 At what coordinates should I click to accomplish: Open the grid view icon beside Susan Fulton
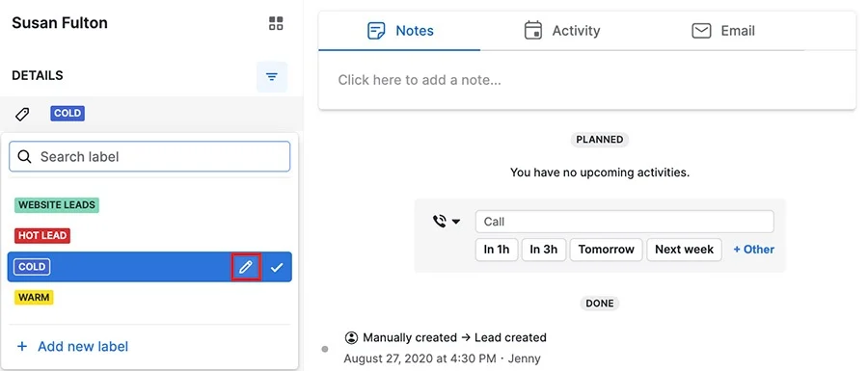[x=276, y=23]
